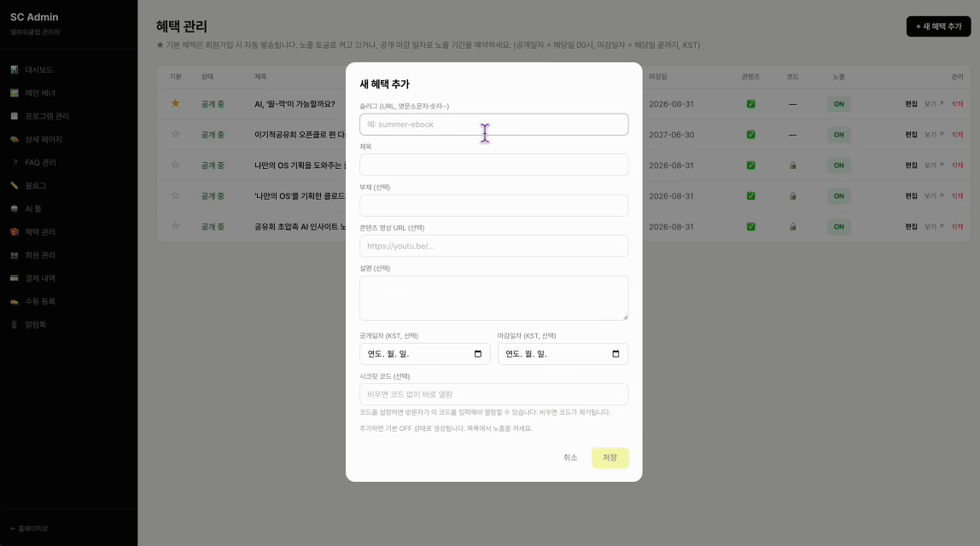Click 편집 for '나만의 OS'를 기획한 row

[911, 196]
